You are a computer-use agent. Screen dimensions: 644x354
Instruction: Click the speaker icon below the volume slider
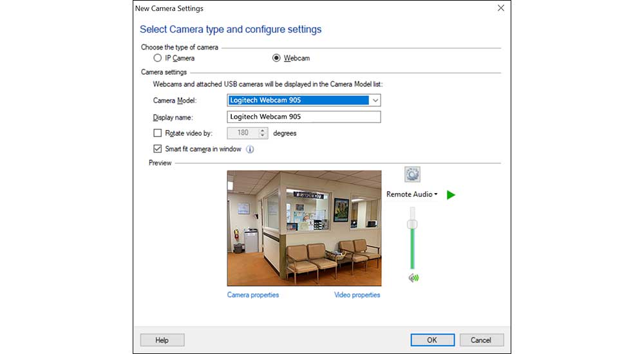[413, 278]
